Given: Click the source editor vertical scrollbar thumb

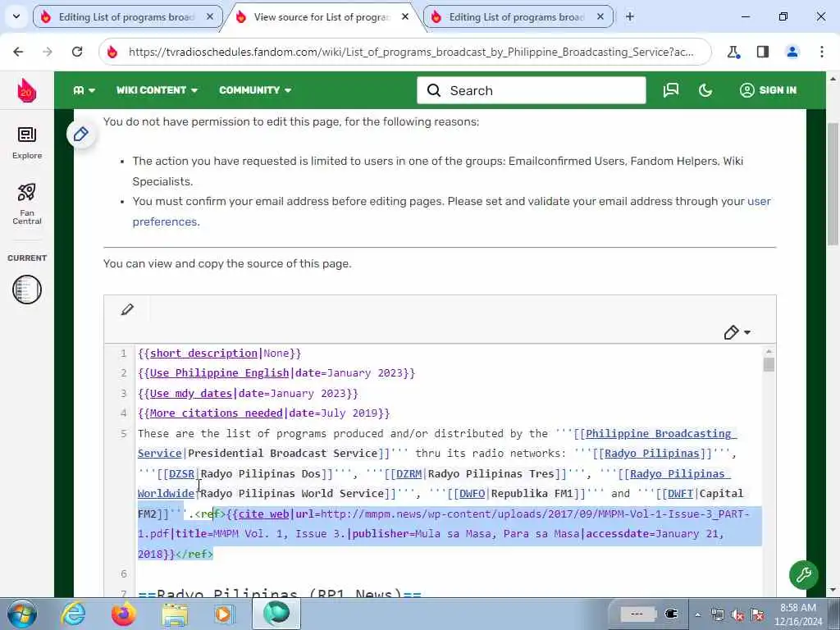Looking at the screenshot, I should [769, 365].
